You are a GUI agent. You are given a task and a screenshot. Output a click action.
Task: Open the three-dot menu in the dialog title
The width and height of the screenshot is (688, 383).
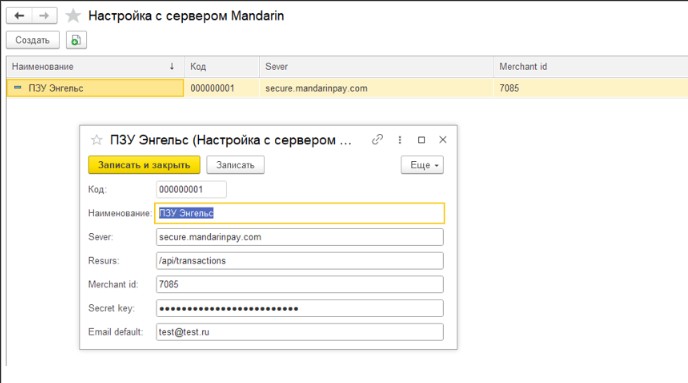point(400,140)
